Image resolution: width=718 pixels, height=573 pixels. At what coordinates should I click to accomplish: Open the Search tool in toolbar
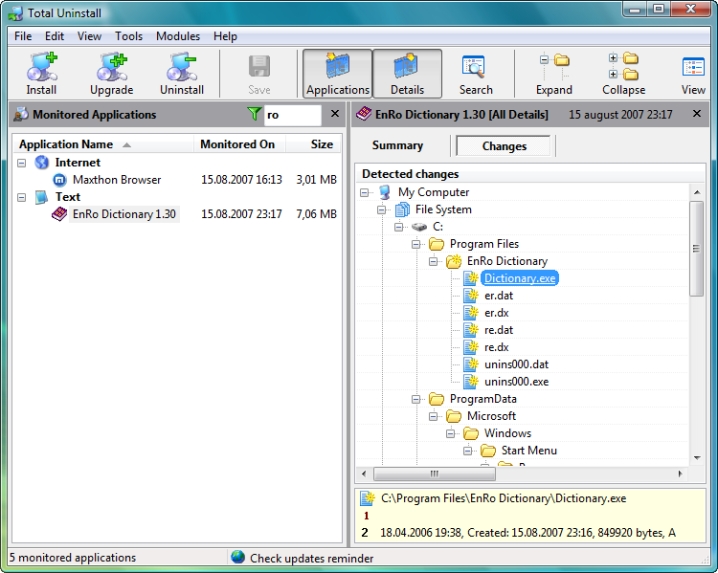(475, 73)
